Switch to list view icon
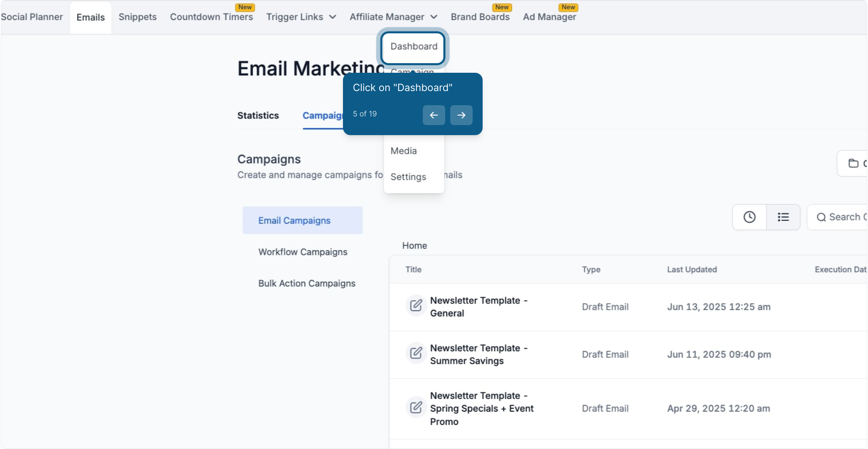This screenshot has height=449, width=868. pos(783,217)
